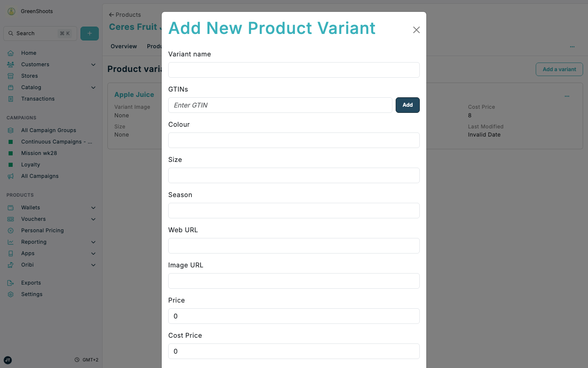
Task: Expand the Reporting sidebar section
Action: (93, 242)
